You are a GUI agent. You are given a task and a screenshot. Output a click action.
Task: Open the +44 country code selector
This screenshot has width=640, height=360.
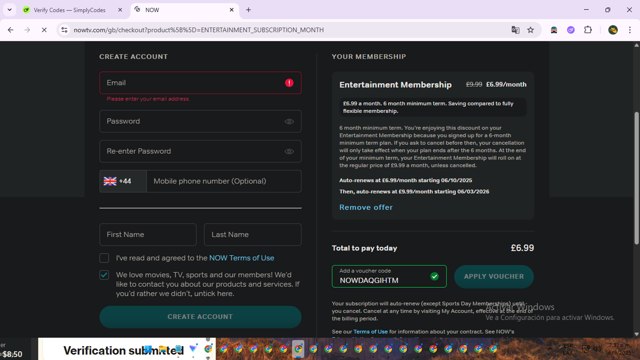click(122, 181)
